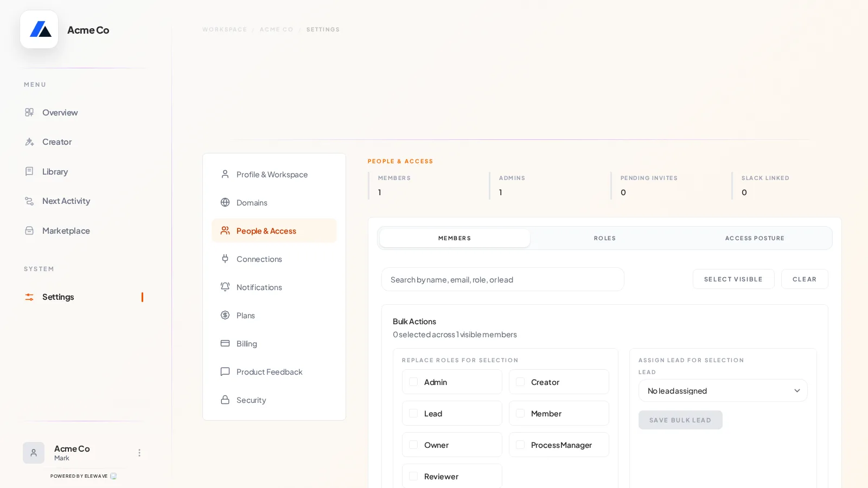This screenshot has height=488, width=868.
Task: Click the Members count stat card
Action: [424, 185]
